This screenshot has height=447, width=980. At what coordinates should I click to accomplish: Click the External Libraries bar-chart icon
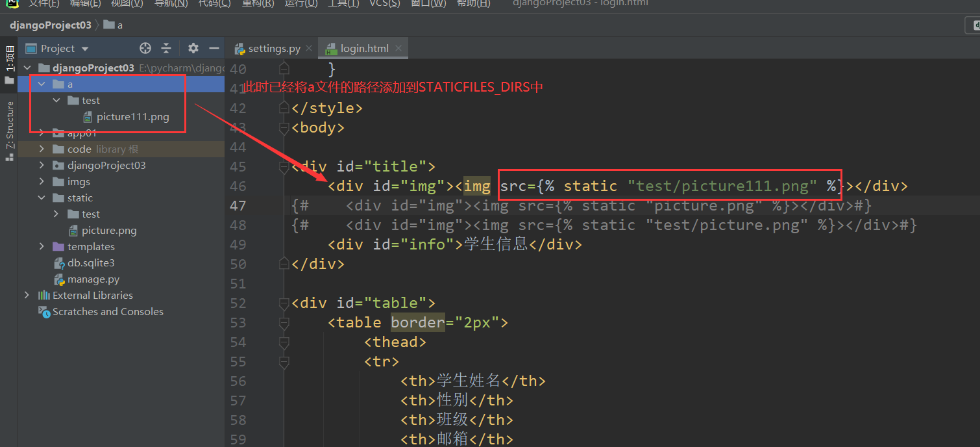coord(44,296)
